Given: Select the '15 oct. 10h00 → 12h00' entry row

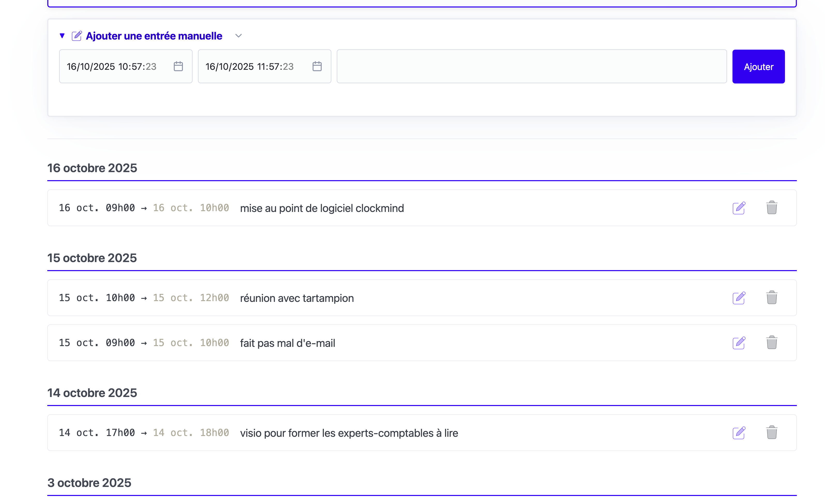Looking at the screenshot, I should 368,298.
